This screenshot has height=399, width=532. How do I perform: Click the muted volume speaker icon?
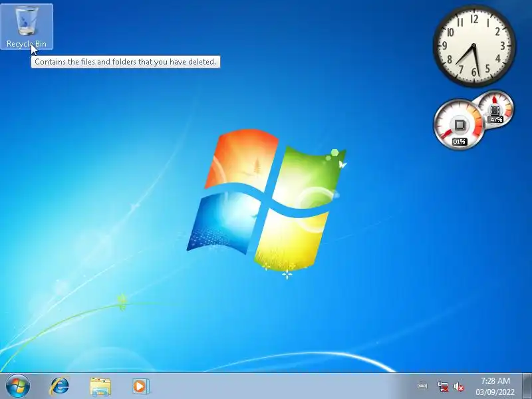click(459, 386)
